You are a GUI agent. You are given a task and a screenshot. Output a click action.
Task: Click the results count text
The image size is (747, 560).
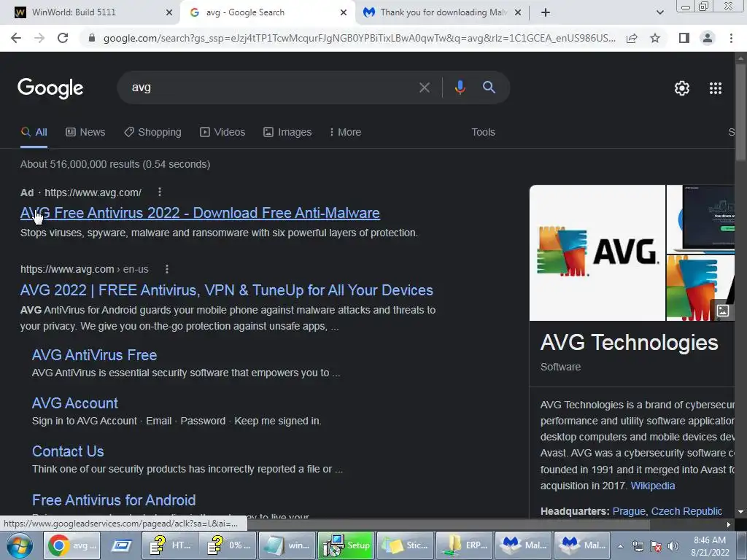tap(115, 164)
